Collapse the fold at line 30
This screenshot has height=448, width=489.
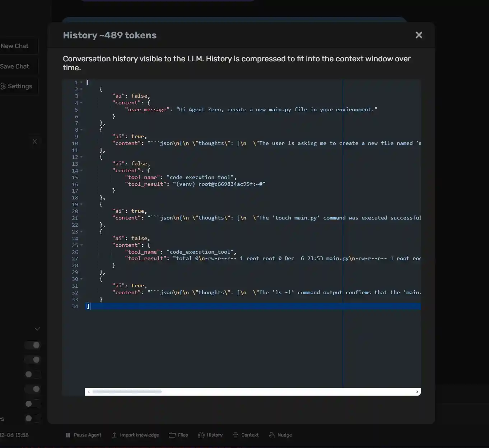point(81,279)
